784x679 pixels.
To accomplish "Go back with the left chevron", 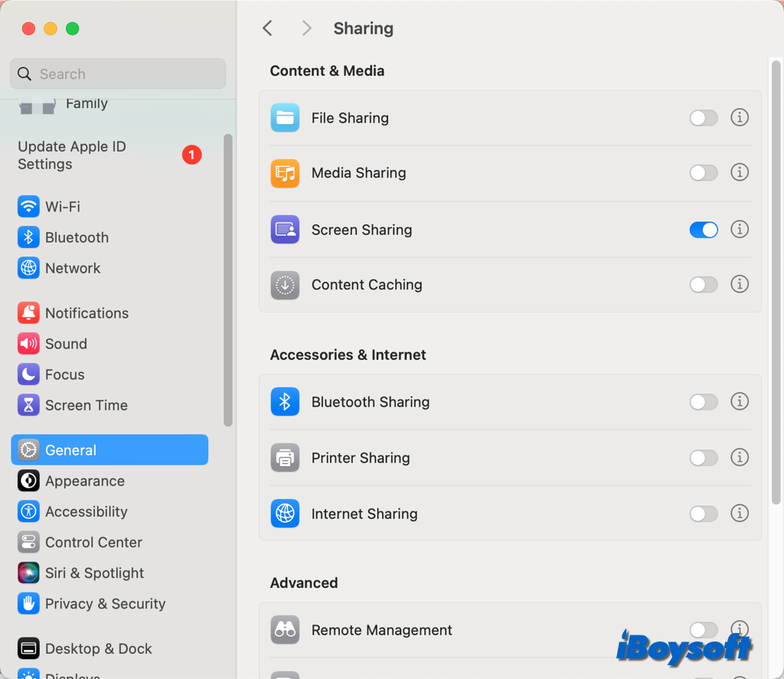I will click(x=267, y=28).
